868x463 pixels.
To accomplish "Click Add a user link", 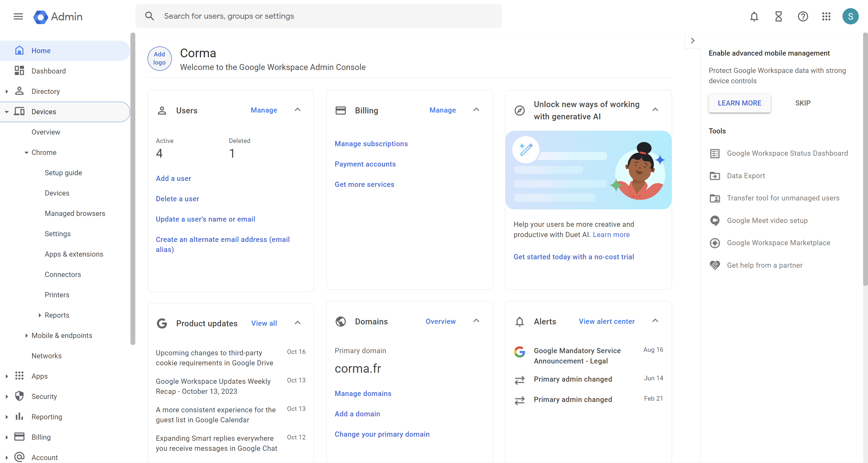I will pyautogui.click(x=173, y=178).
